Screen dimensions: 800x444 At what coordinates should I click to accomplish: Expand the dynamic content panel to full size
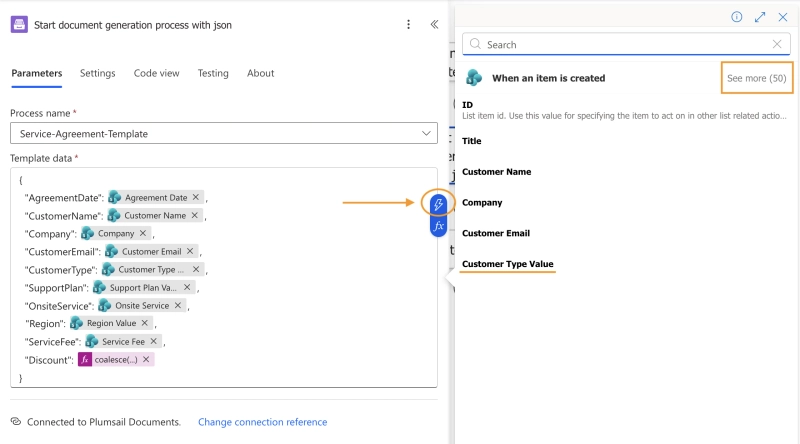point(760,17)
